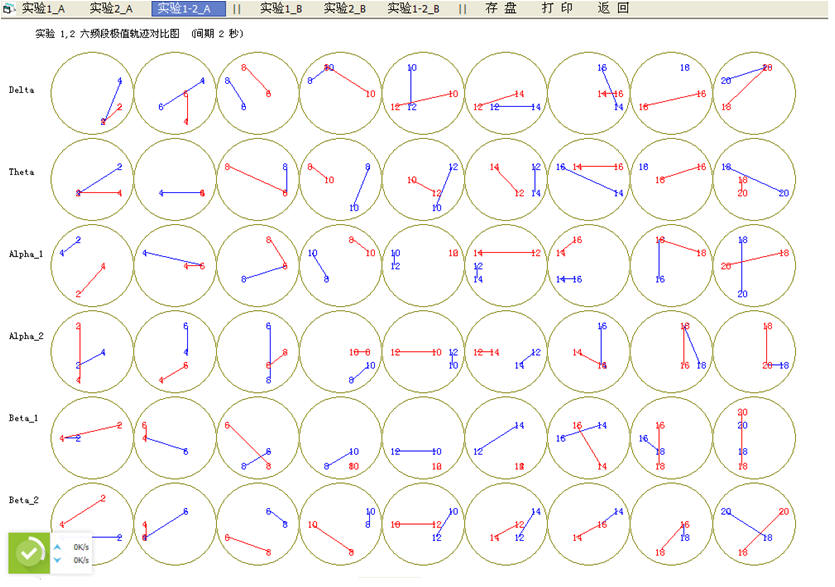The width and height of the screenshot is (835, 587).
Task: Select the 实验1-2_B comparison view
Action: tap(413, 9)
